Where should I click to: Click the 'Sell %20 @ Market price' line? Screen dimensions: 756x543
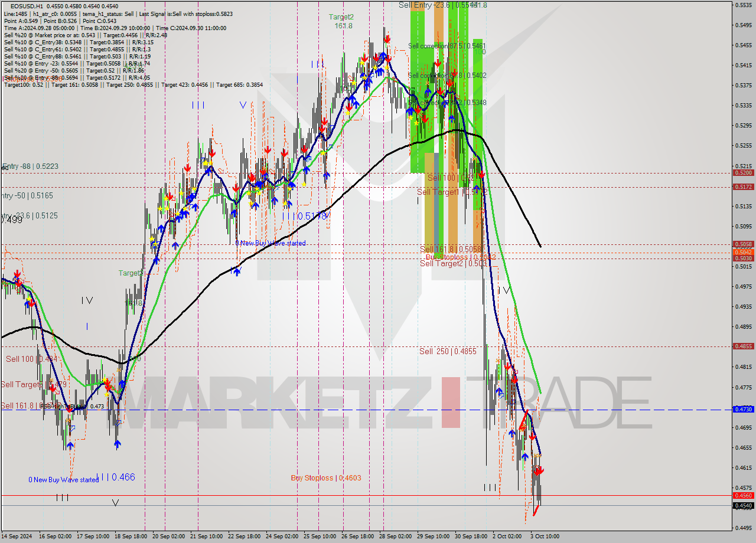pos(86,35)
